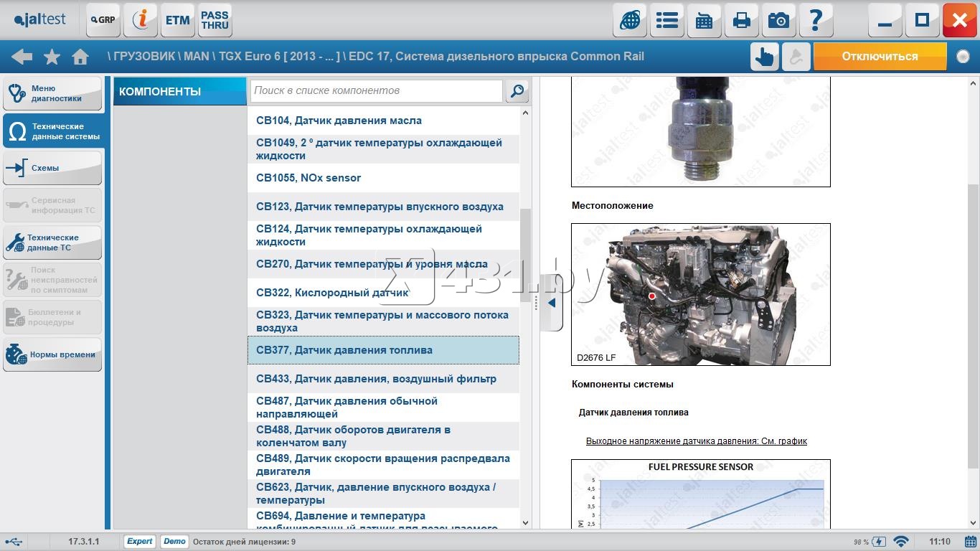Screen dimensions: 980x551
Task: Open the PASS THRU mode
Action: coord(215,20)
